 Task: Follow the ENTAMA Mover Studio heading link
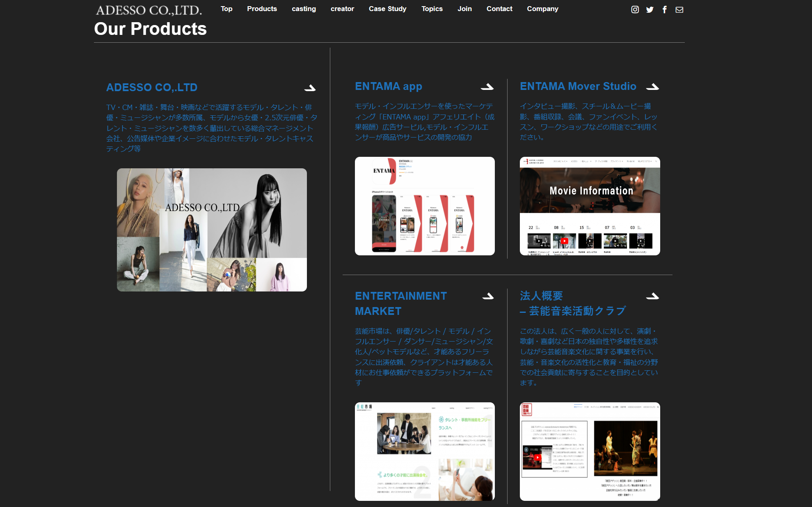(578, 86)
